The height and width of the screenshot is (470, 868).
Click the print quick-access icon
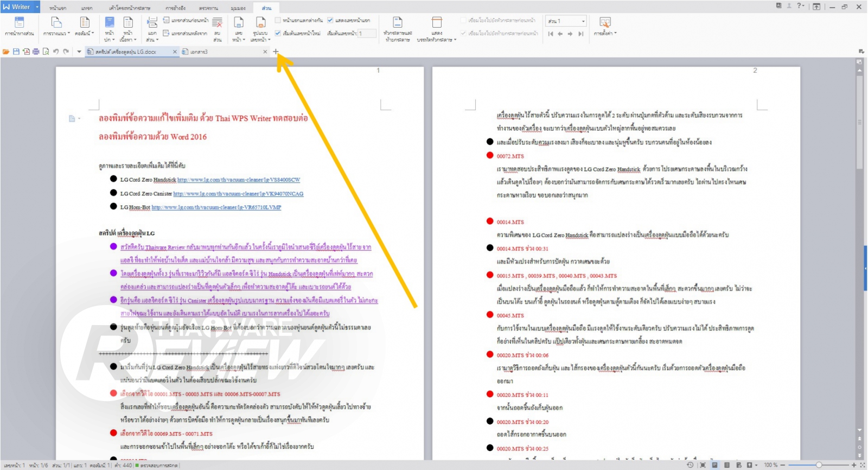coord(36,52)
